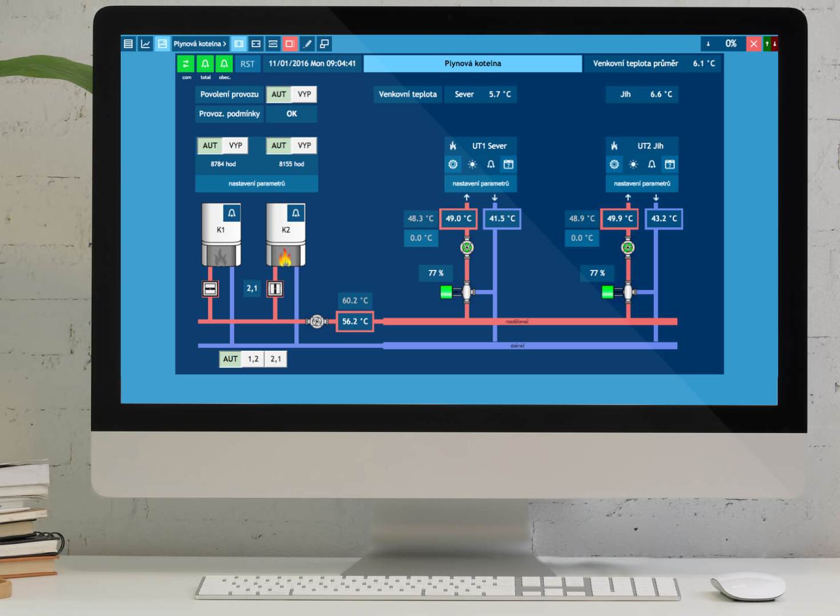Image resolution: width=840 pixels, height=616 pixels.
Task: Click the gear icon under UT1 Sever
Action: click(x=453, y=164)
